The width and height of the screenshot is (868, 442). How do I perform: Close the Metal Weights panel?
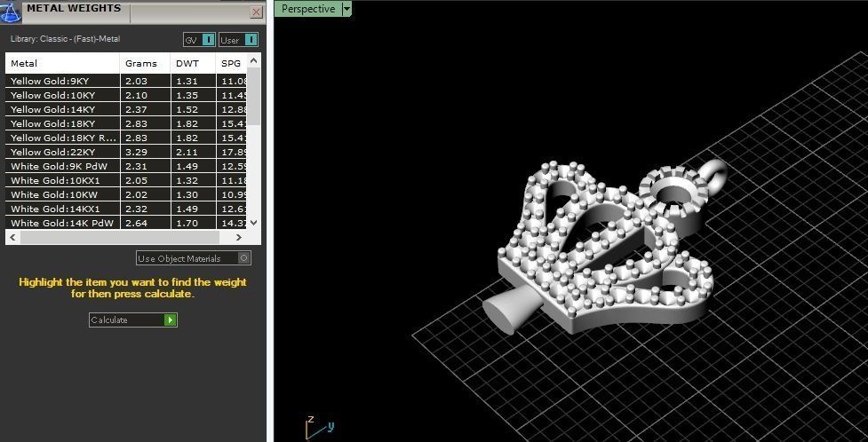(256, 12)
